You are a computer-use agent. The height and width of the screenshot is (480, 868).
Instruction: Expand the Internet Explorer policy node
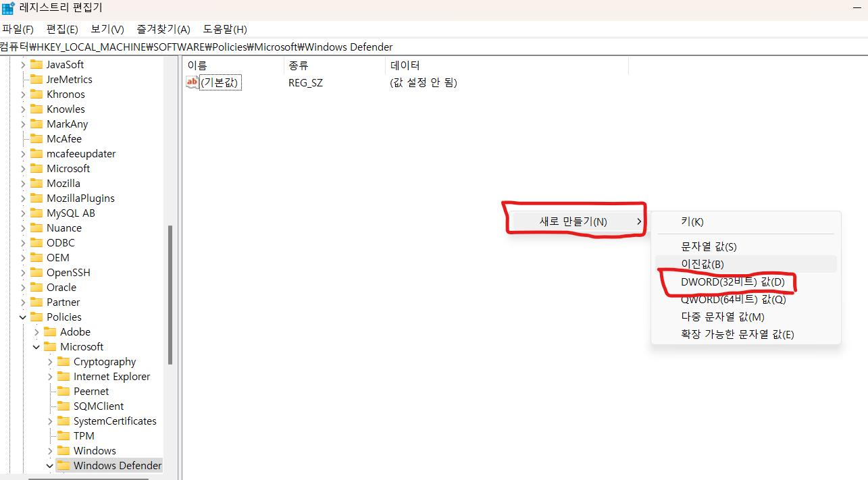point(50,377)
